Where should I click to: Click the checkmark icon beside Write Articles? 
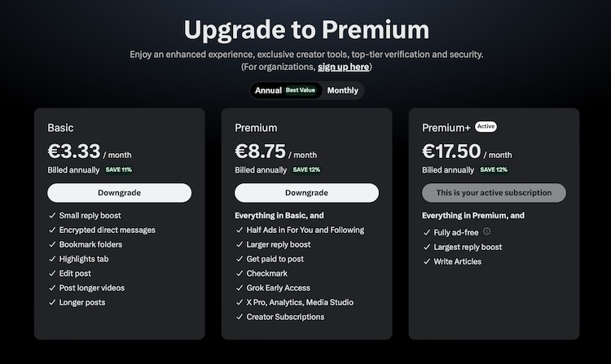(427, 261)
